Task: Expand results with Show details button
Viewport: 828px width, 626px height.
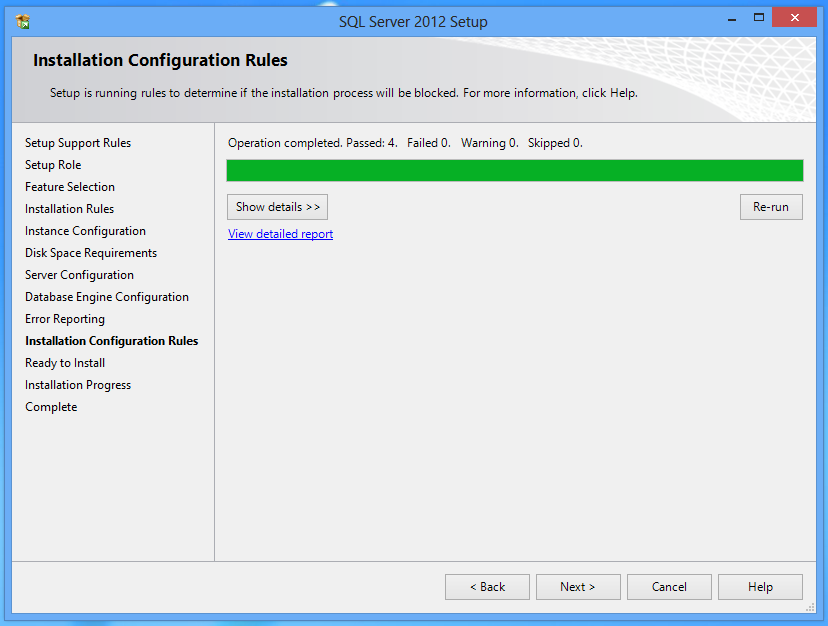Action: [x=277, y=207]
